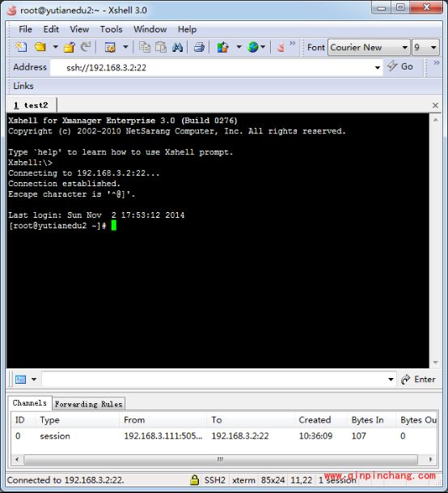Image resolution: width=448 pixels, height=493 pixels.
Task: Switch to the Forwarding Rules tab
Action: click(88, 404)
